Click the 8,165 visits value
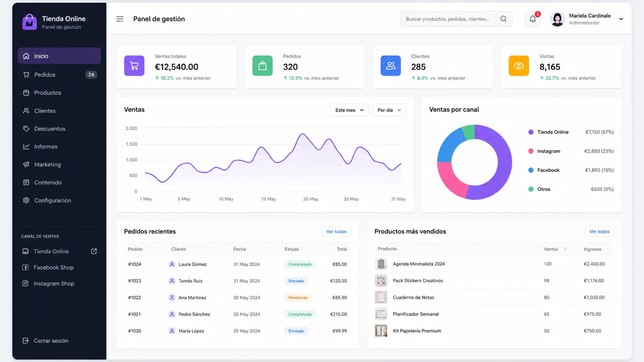The image size is (644, 362). point(550,67)
